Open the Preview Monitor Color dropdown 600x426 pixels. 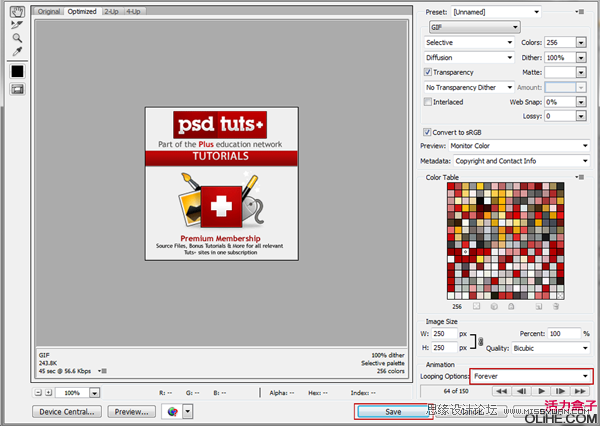(518, 146)
